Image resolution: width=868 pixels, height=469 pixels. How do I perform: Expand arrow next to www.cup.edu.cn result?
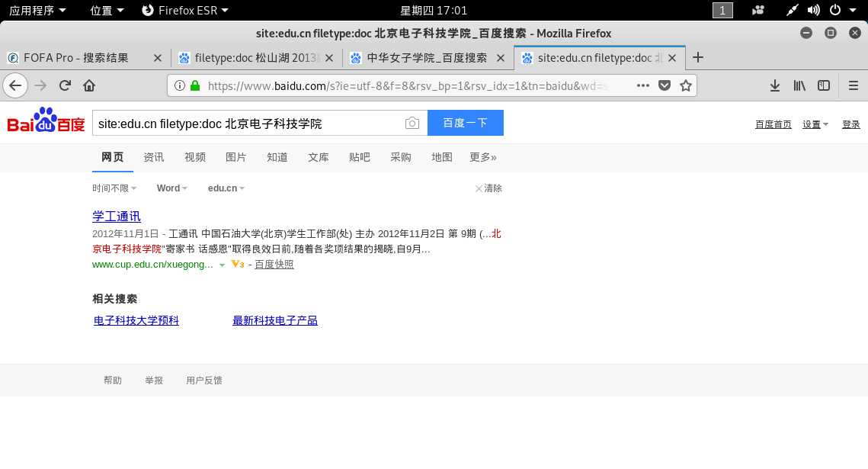click(x=222, y=265)
